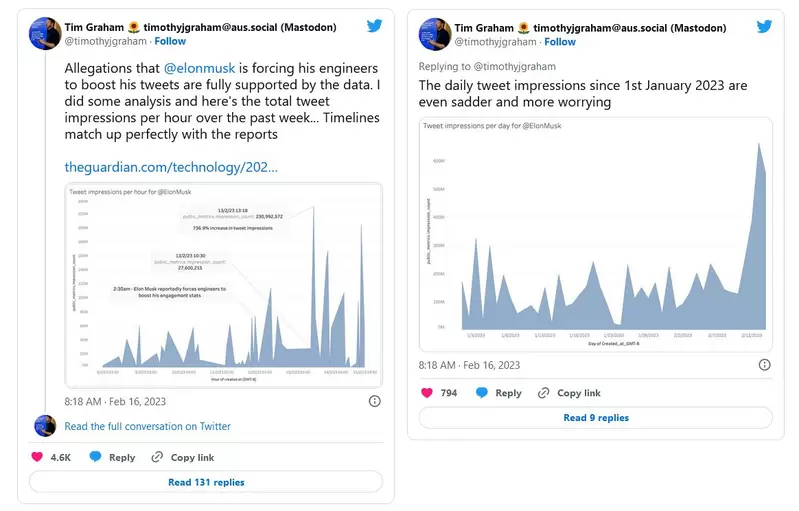Viewport: 799px width, 511px height.
Task: Reply to the right tweet
Action: coord(499,393)
